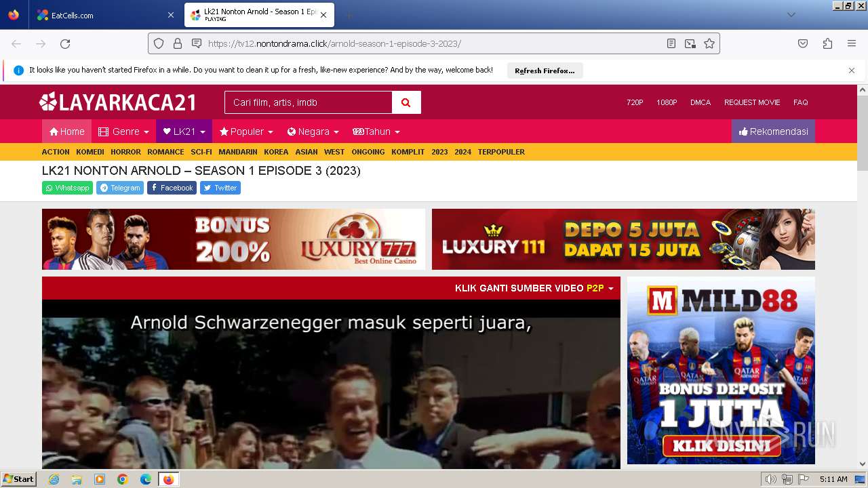
Task: Open the REQUEST MOVIE link
Action: [x=752, y=102]
